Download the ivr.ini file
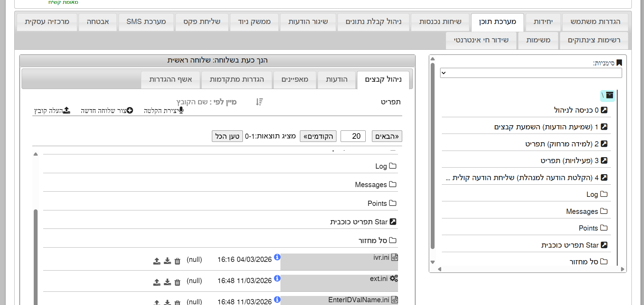This screenshot has width=644, height=305. 167,261
